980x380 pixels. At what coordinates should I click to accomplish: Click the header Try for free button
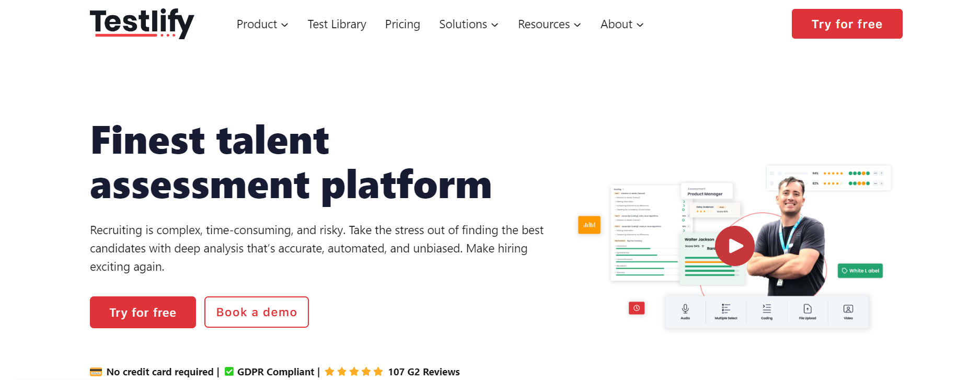click(847, 24)
